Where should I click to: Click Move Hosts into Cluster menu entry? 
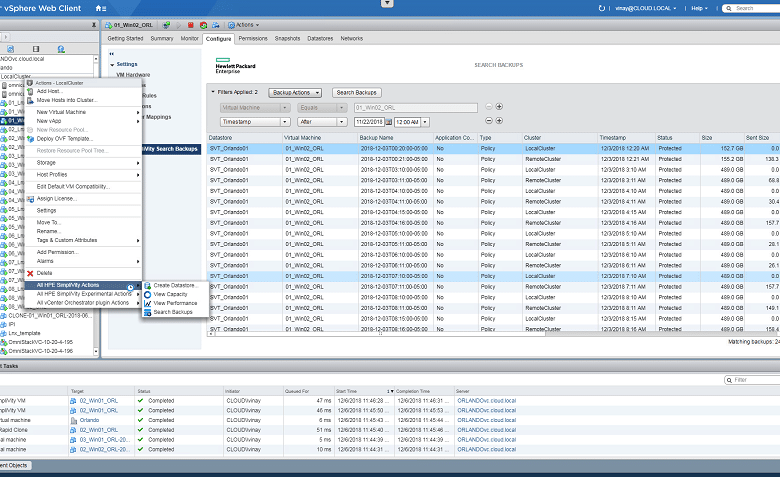point(67,100)
